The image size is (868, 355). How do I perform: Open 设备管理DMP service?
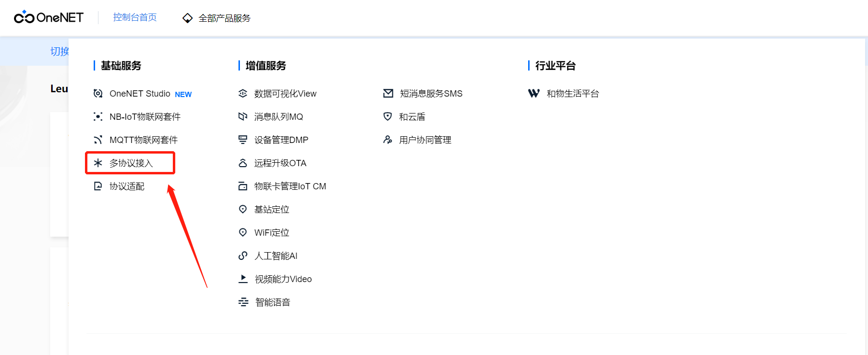coord(281,140)
